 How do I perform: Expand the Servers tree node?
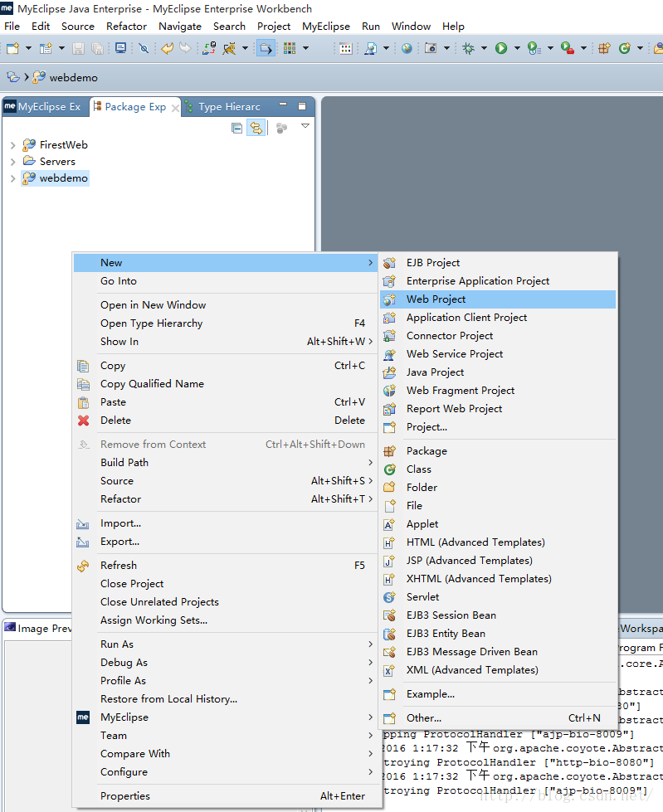point(13,162)
